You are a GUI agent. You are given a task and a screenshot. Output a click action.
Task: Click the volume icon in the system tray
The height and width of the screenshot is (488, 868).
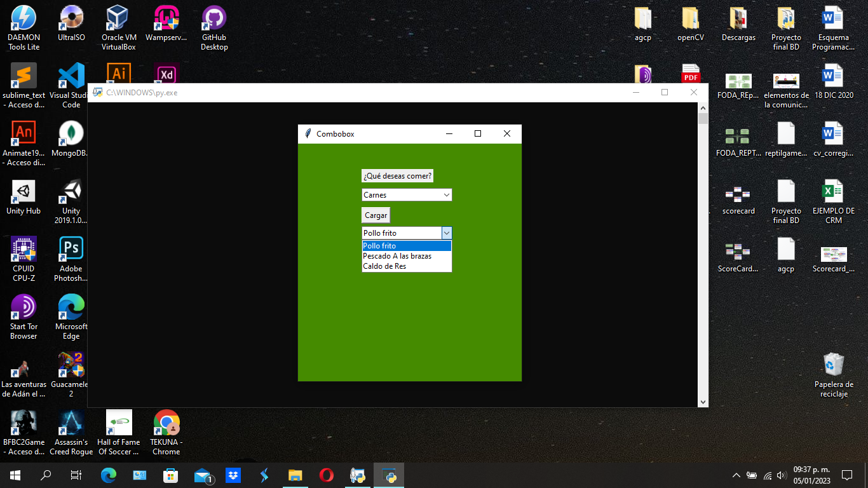coord(780,475)
